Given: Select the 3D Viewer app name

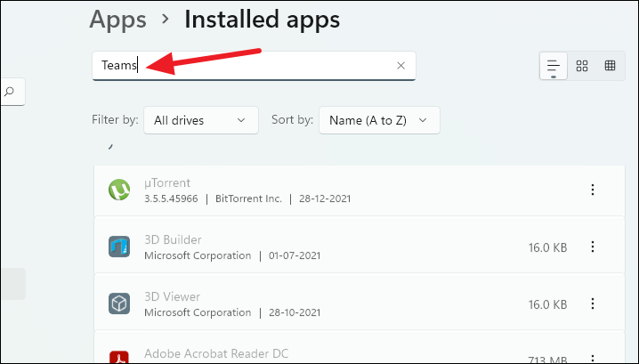Looking at the screenshot, I should pyautogui.click(x=172, y=296).
